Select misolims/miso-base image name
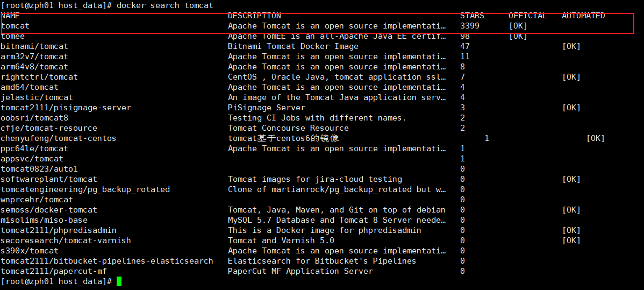This screenshot has width=644, height=290. pyautogui.click(x=45, y=220)
